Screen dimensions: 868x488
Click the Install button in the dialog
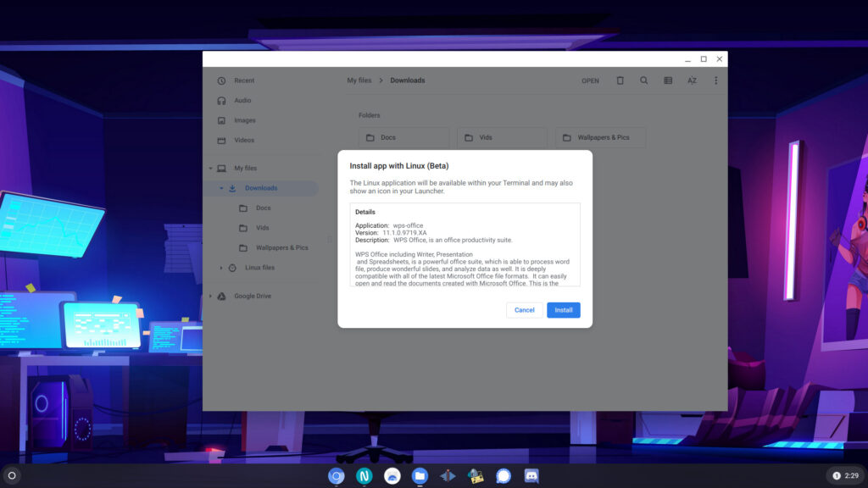point(563,310)
